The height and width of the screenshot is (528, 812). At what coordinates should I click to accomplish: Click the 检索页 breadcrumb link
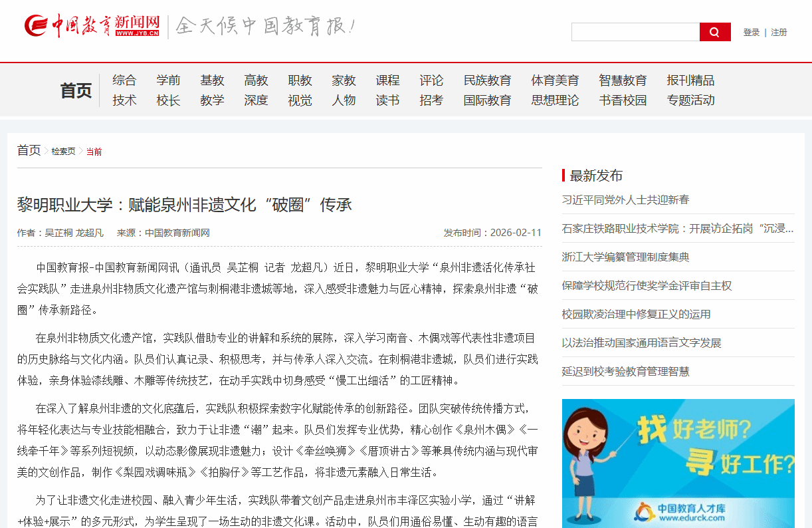tap(64, 152)
